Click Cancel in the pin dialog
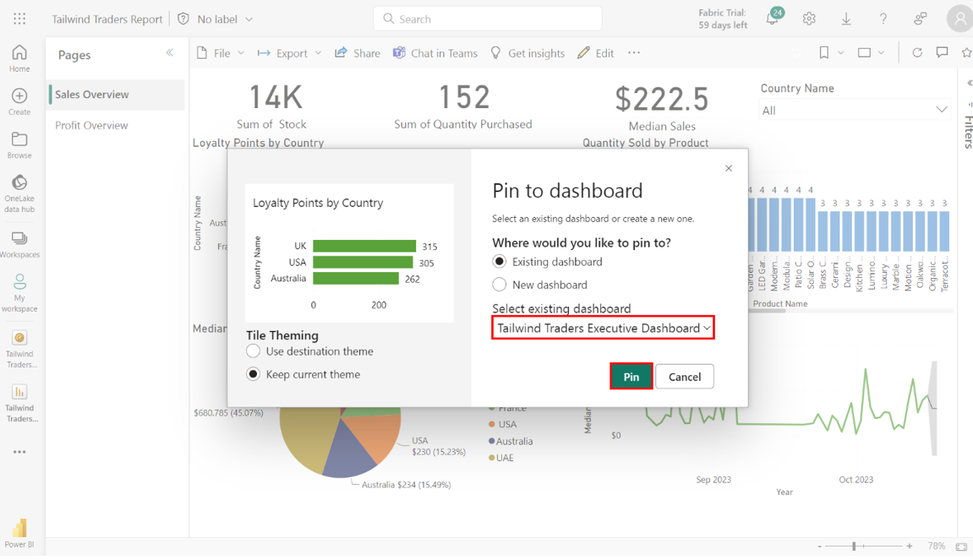Screen dimensions: 973x560 click(684, 377)
